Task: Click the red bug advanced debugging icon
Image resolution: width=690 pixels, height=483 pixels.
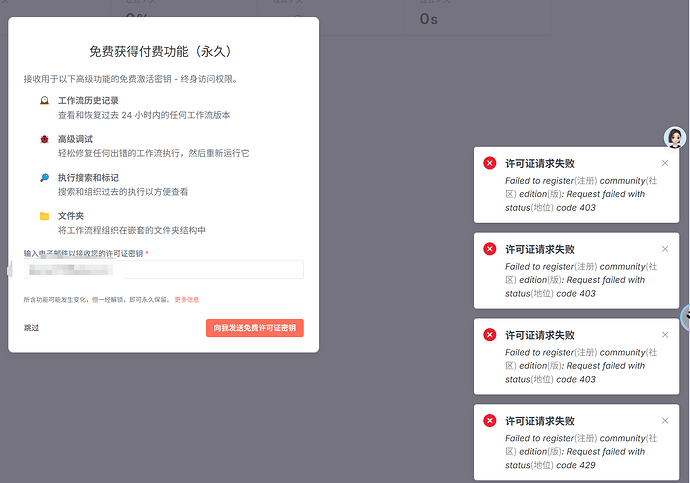Action: coord(44,140)
